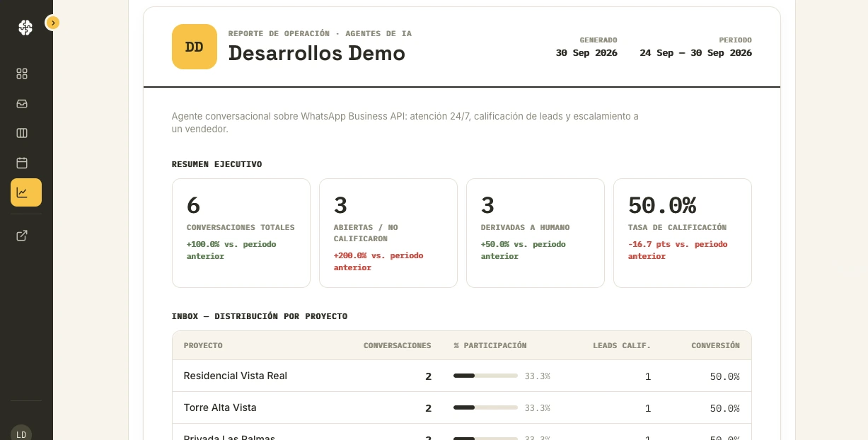Click the WhatsApp Business API description paragraph
Image resolution: width=868 pixels, height=440 pixels.
coord(405,122)
